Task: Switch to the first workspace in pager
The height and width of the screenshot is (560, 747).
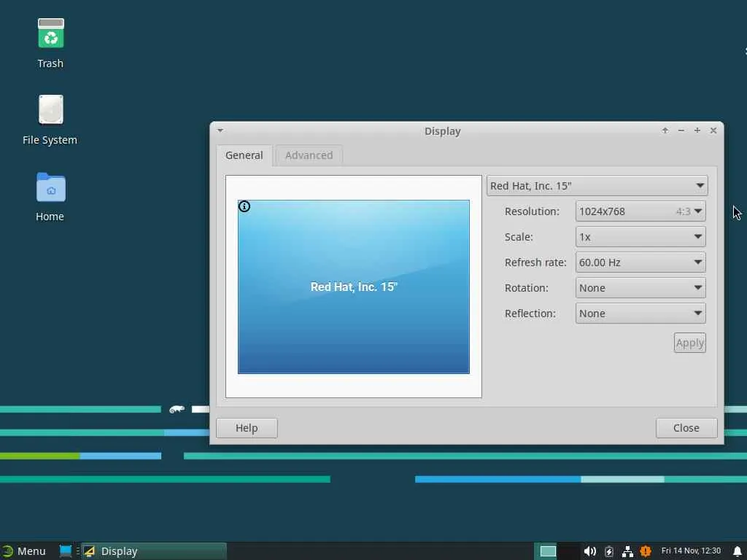Action: [548, 551]
